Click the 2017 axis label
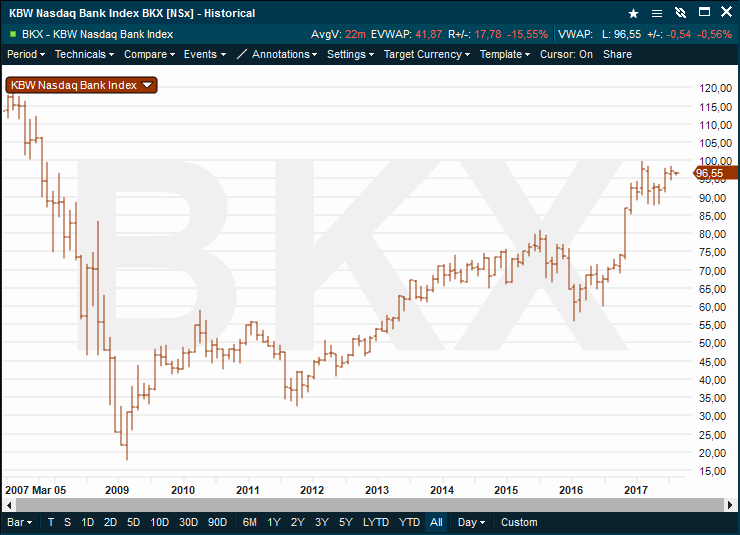Viewport: 740px width, 535px height. click(636, 490)
